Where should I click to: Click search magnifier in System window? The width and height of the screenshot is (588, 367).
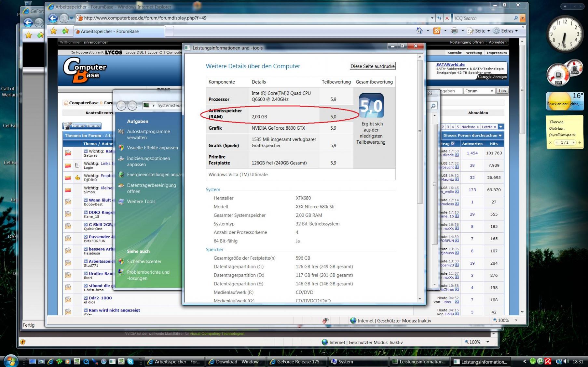[433, 106]
